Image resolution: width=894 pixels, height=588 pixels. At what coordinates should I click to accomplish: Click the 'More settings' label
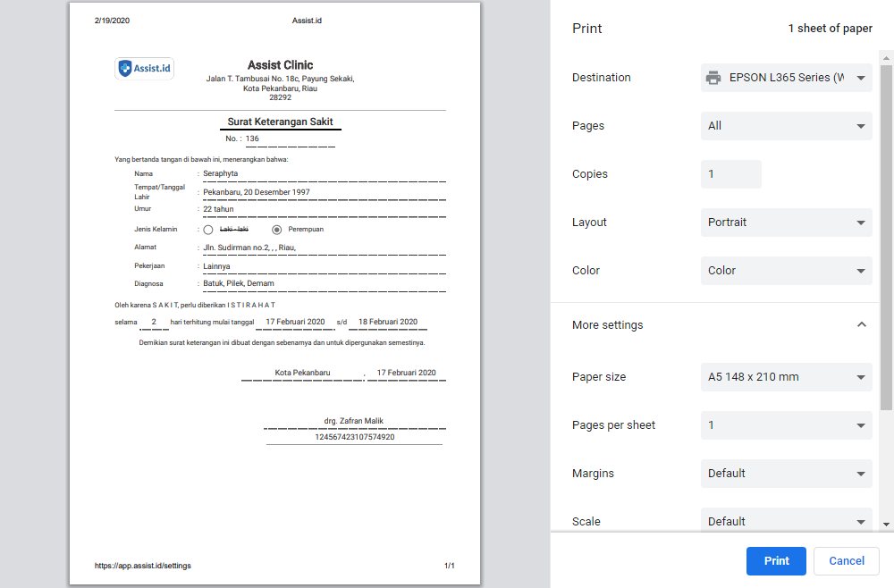[607, 324]
